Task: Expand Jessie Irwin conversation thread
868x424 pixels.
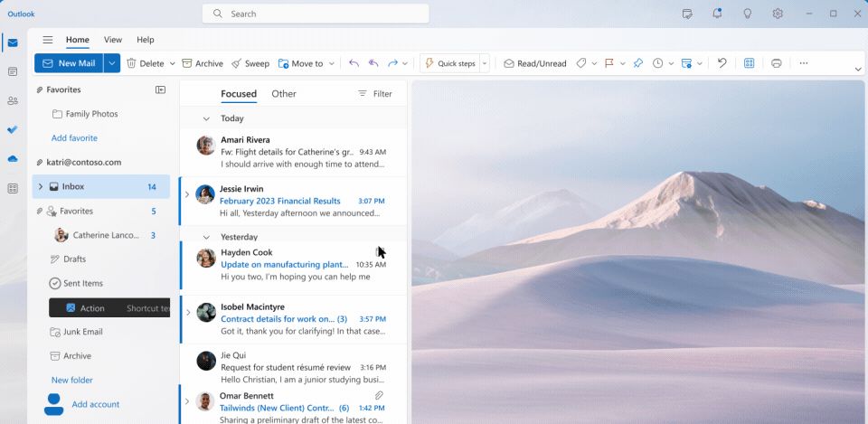Action: pos(187,194)
